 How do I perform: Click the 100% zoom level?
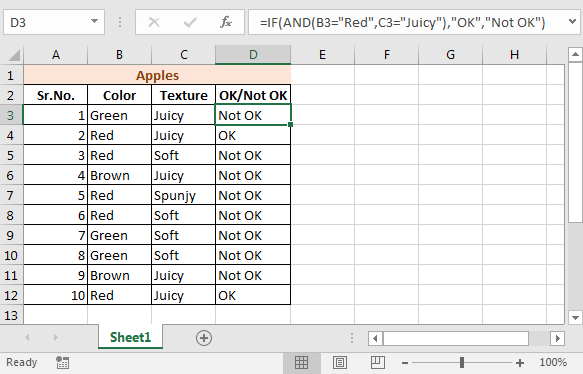point(553,362)
